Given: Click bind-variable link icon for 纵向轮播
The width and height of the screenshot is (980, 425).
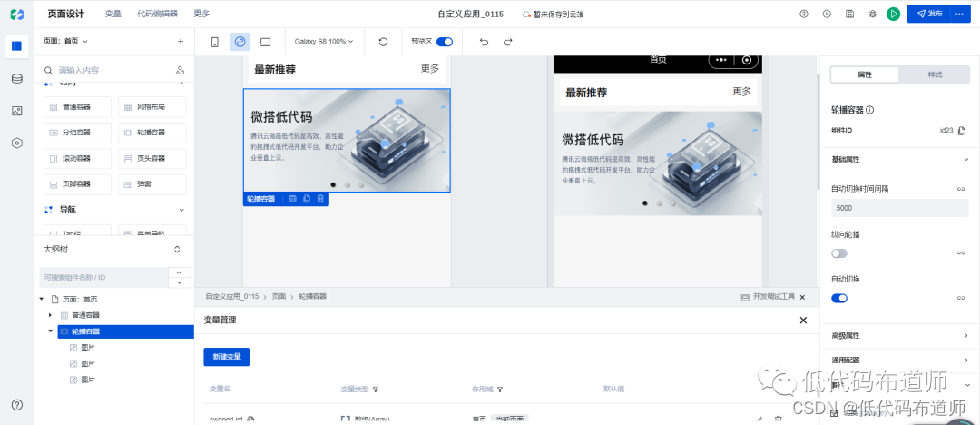Looking at the screenshot, I should pos(961,252).
